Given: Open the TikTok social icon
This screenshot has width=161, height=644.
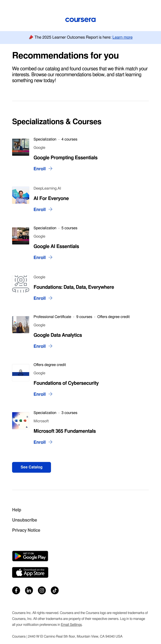Looking at the screenshot, I should click(x=55, y=590).
